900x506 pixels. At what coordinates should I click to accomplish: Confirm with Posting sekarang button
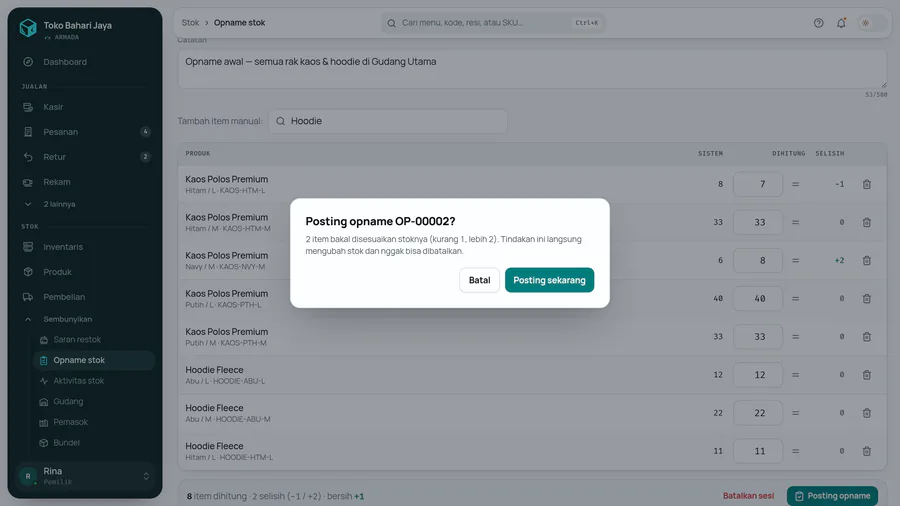pyautogui.click(x=549, y=280)
